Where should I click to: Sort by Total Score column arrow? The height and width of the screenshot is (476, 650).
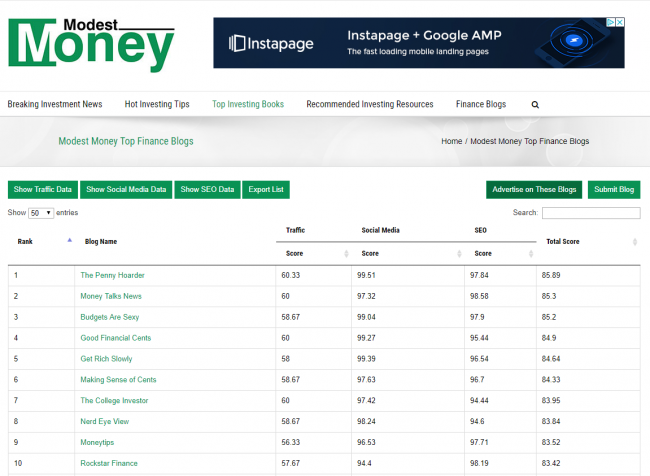[636, 242]
